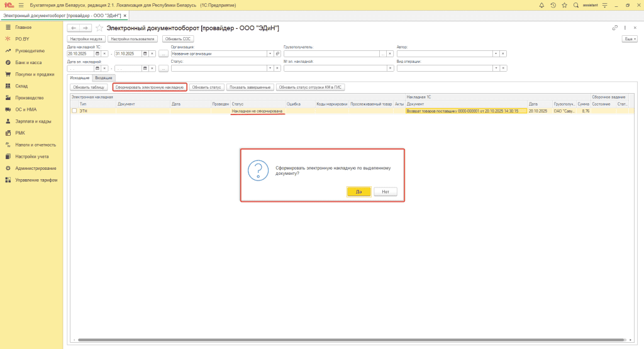The image size is (644, 349).
Task: Open Банк и касса section
Action: pyautogui.click(x=29, y=63)
